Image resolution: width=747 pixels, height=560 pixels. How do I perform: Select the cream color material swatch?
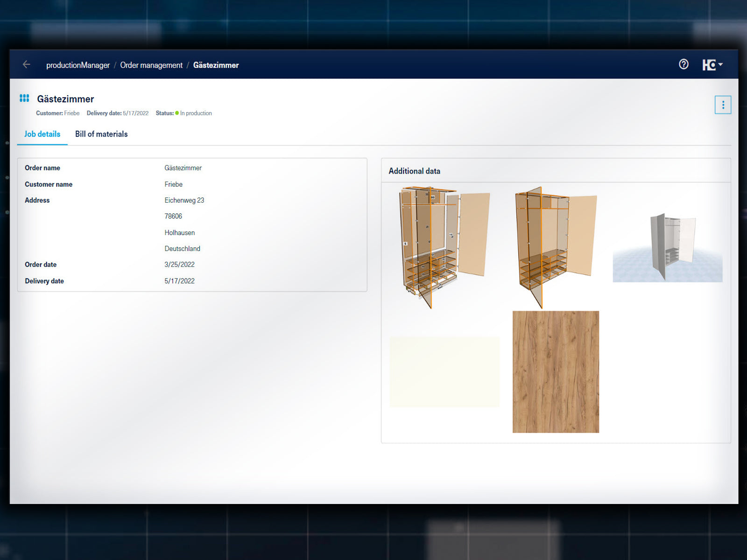point(444,372)
